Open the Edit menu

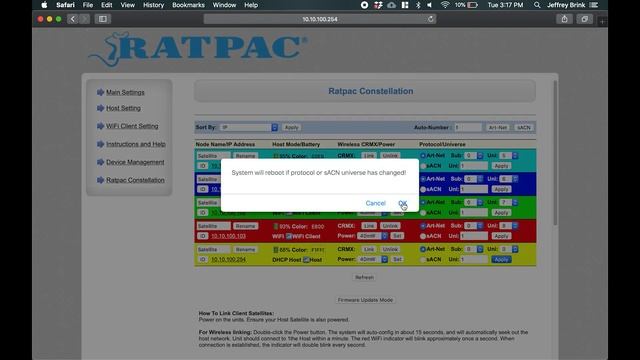(107, 5)
